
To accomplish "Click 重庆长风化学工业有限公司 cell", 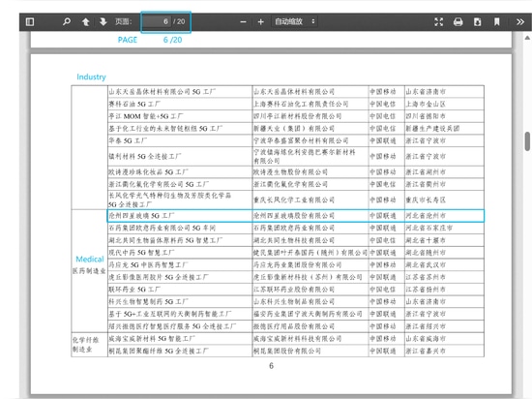I will click(x=310, y=200).
